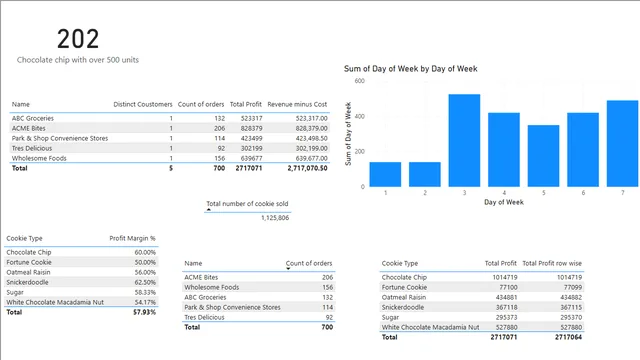Select 'Snickerdoodle' in the Total Profit table
The width and height of the screenshot is (640, 360).
point(402,307)
